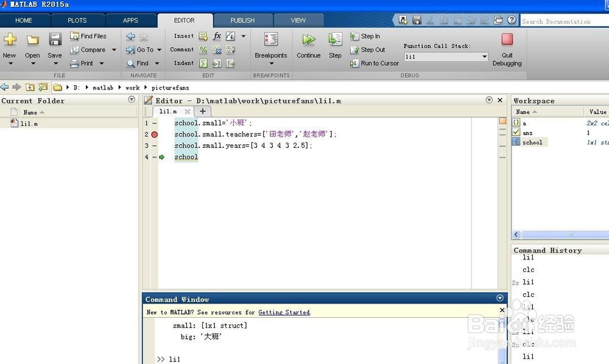Click the smart indent icon
Viewport: 609px width, 364px height.
[x=203, y=63]
